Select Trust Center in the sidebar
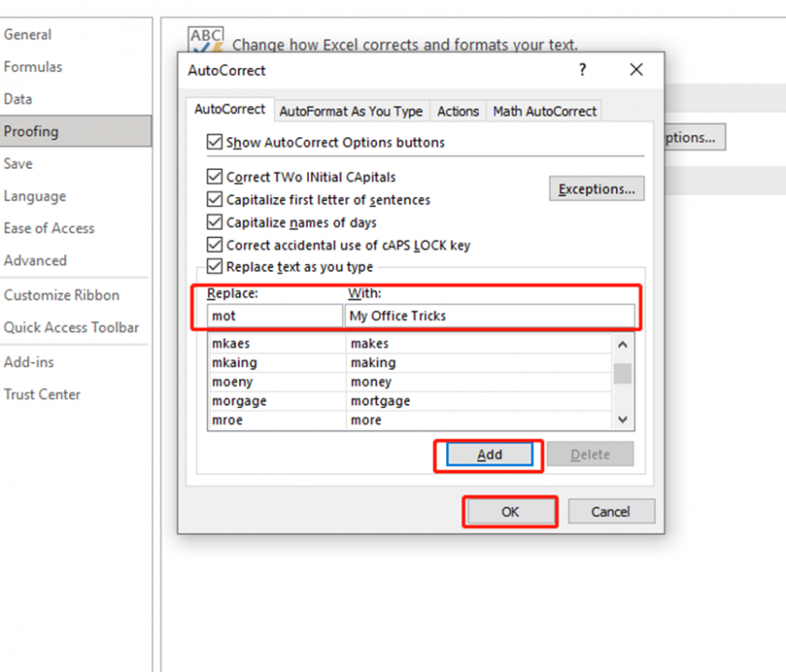Image resolution: width=786 pixels, height=672 pixels. pos(42,394)
